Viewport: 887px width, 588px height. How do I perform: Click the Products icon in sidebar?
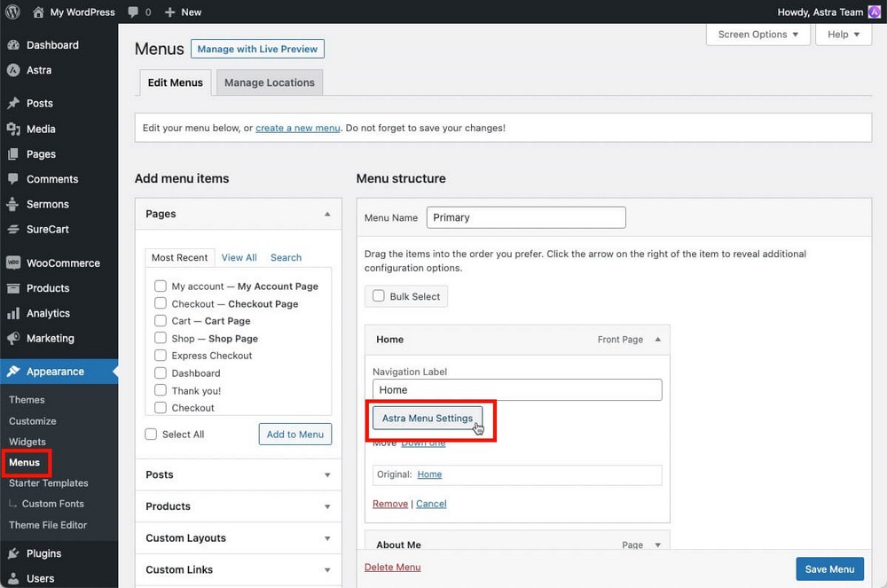tap(13, 287)
